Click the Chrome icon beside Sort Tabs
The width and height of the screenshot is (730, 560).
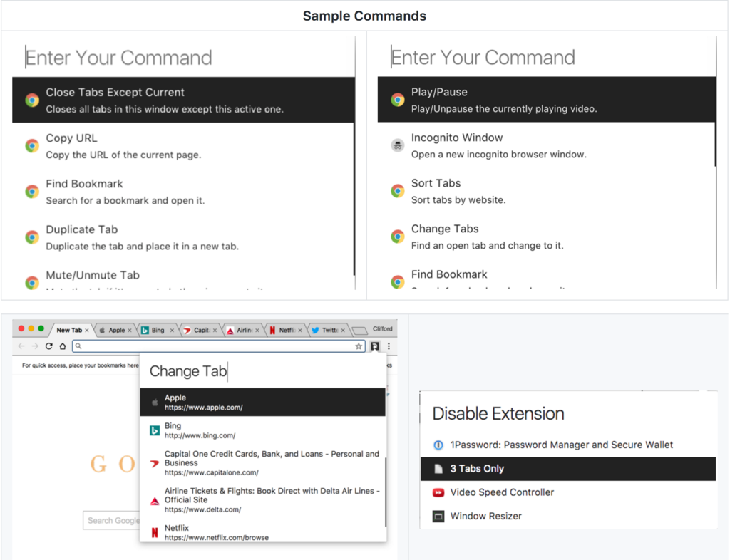coord(398,191)
